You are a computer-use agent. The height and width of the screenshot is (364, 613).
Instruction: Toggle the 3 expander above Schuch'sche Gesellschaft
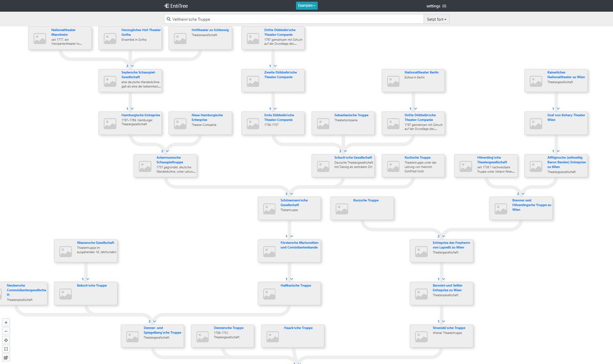(343, 151)
